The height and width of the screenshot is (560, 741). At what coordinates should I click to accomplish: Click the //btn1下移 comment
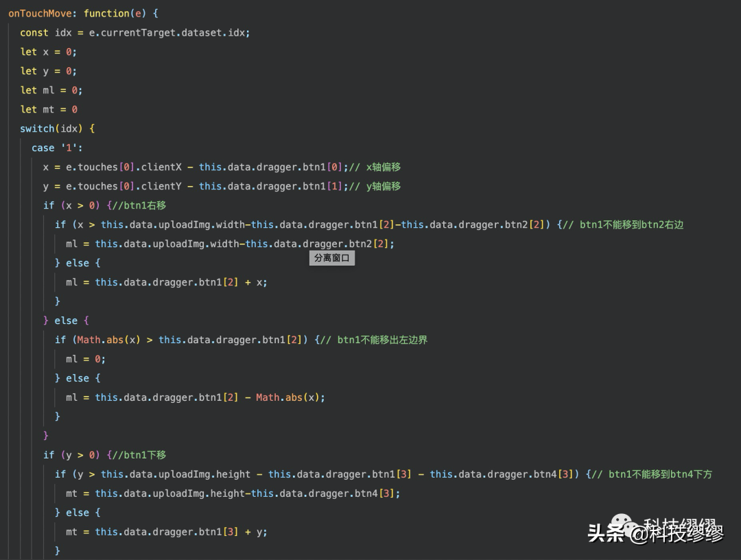tap(140, 455)
